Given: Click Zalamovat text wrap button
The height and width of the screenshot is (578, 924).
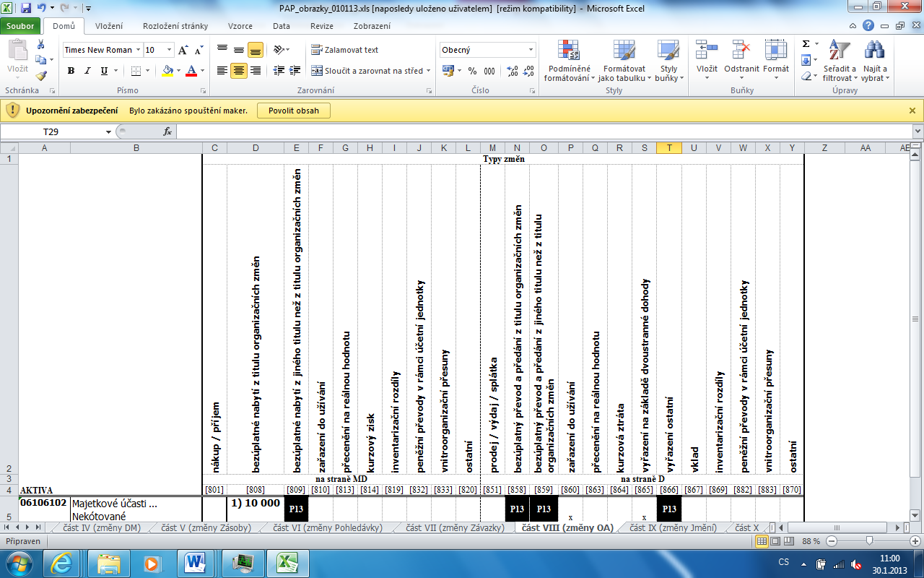Looking at the screenshot, I should pos(345,50).
